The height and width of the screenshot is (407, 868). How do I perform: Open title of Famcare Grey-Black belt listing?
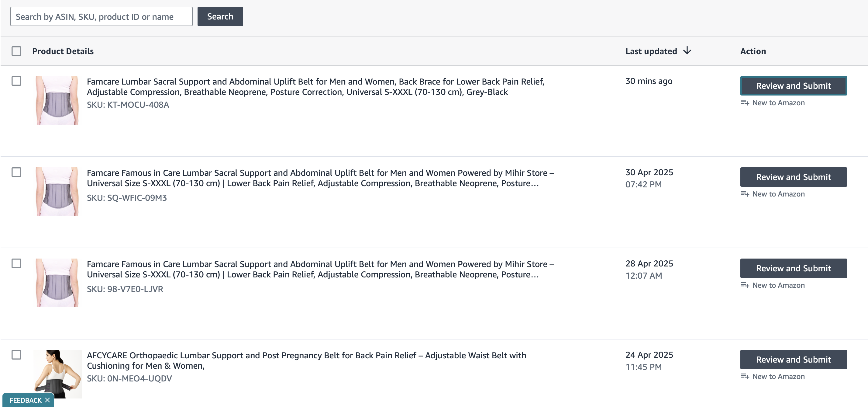coord(315,87)
